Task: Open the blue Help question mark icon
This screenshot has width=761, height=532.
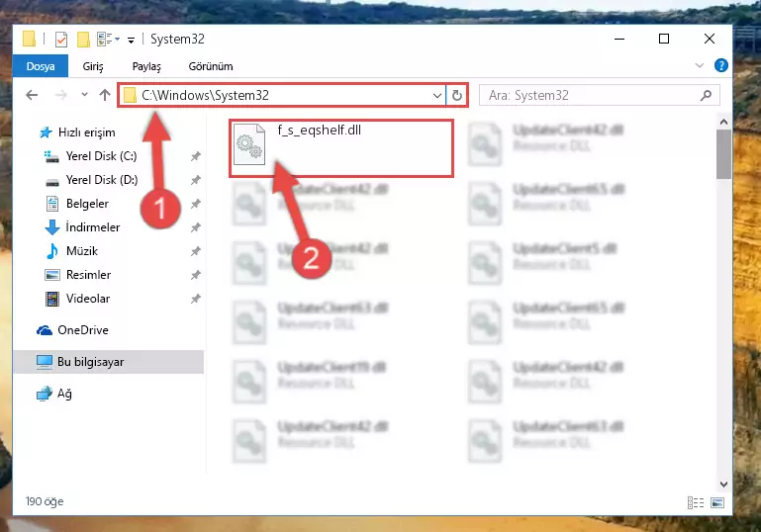Action: pos(721,65)
